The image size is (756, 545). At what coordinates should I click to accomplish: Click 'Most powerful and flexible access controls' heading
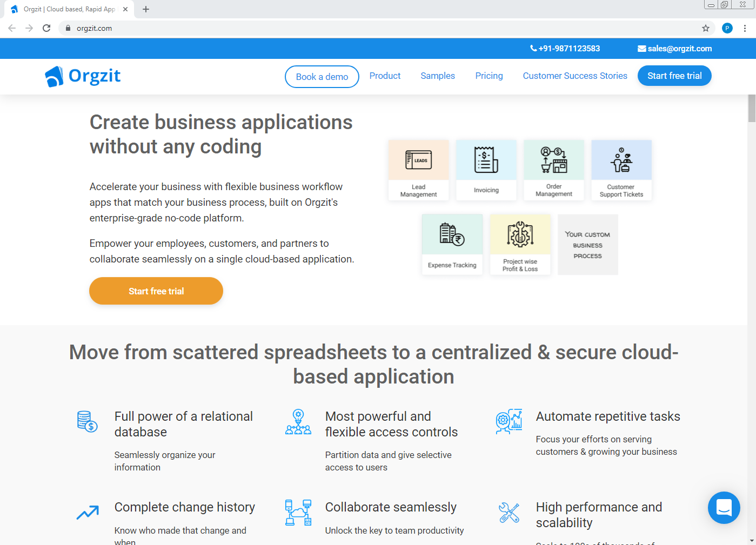pos(391,424)
